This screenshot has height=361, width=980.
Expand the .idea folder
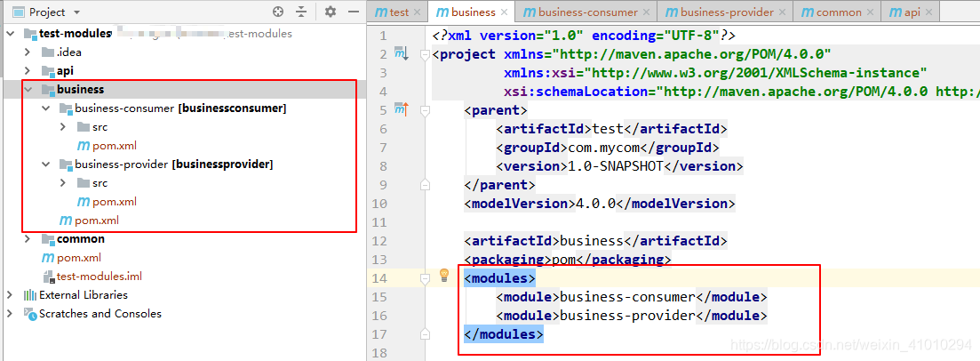(x=28, y=52)
